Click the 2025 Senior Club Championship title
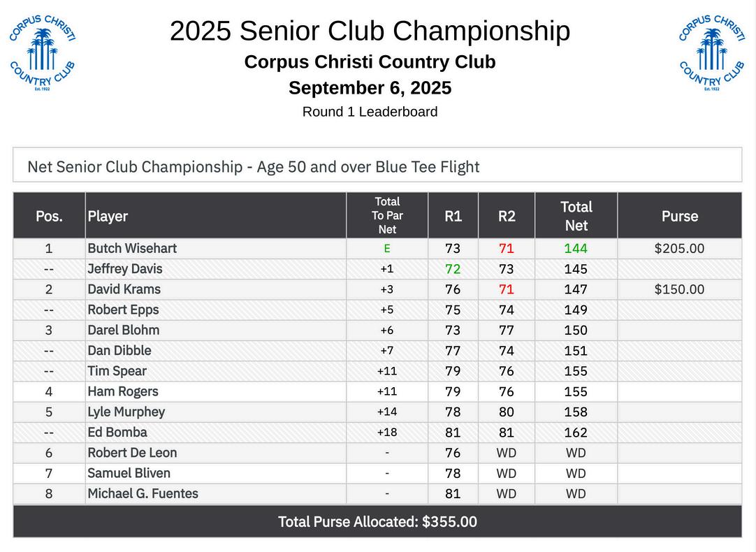 [370, 31]
